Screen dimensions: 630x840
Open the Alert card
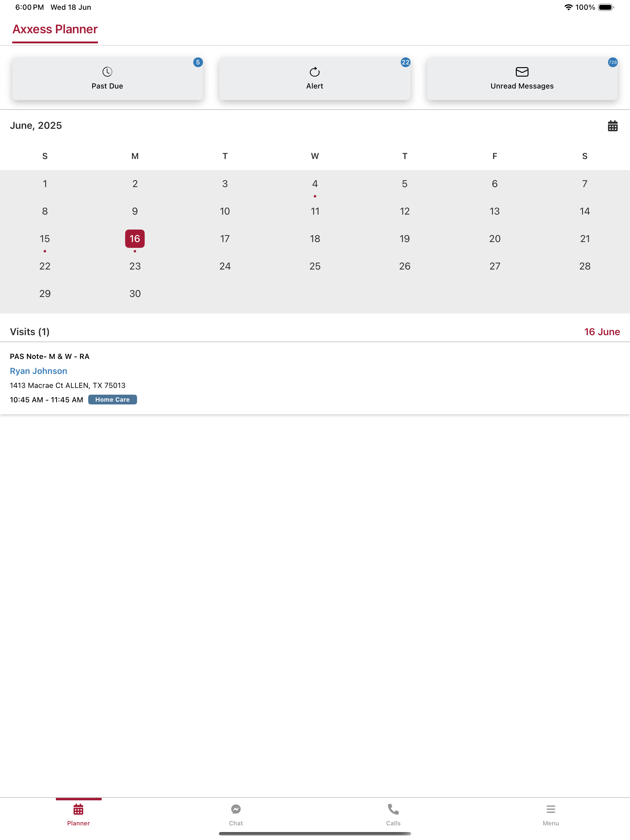[315, 79]
